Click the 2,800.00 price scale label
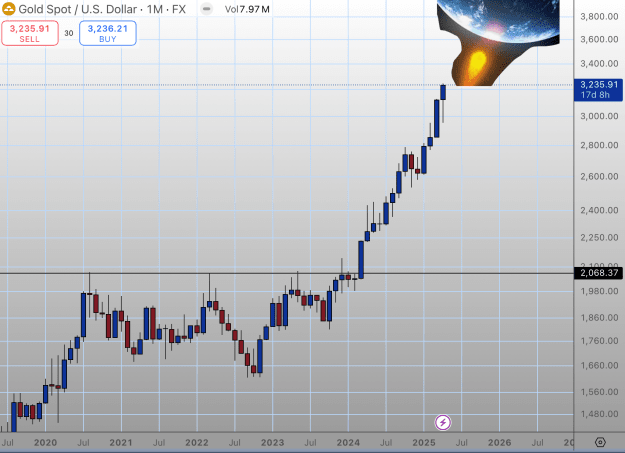 click(599, 145)
